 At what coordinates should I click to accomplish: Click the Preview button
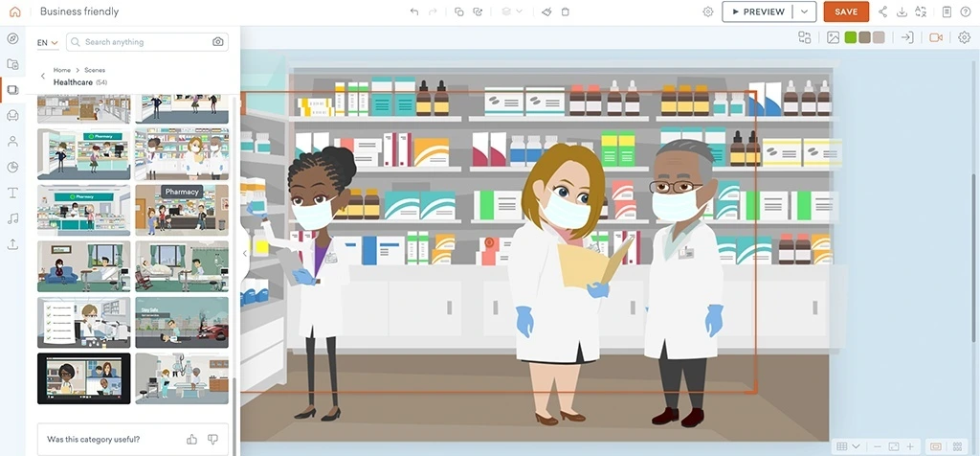click(758, 11)
